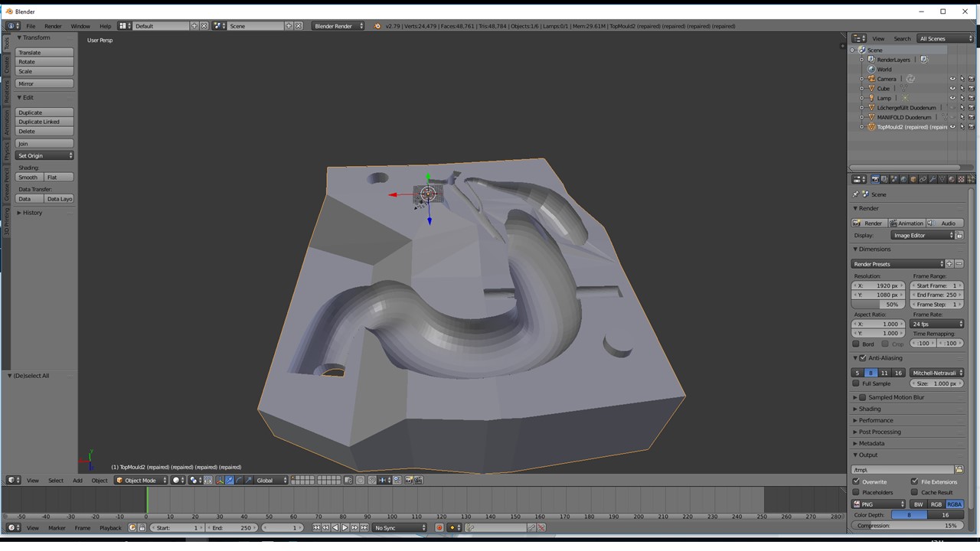Expand the Performance panel
980x551 pixels.
876,420
